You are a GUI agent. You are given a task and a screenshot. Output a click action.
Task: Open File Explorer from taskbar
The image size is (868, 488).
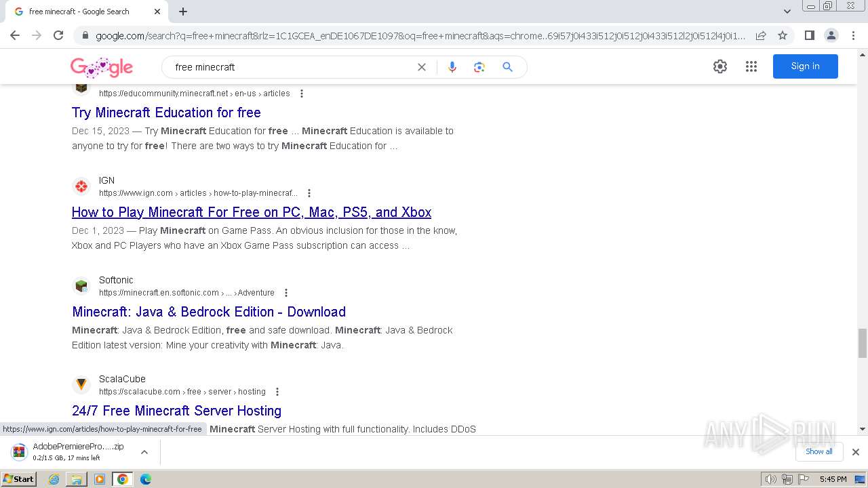pyautogui.click(x=77, y=479)
